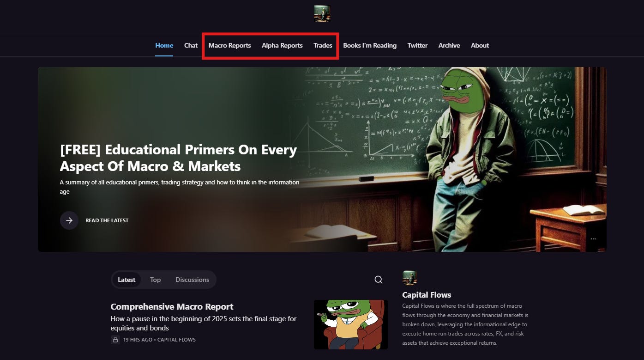
Task: Click READ THE LATEST link
Action: 107,220
